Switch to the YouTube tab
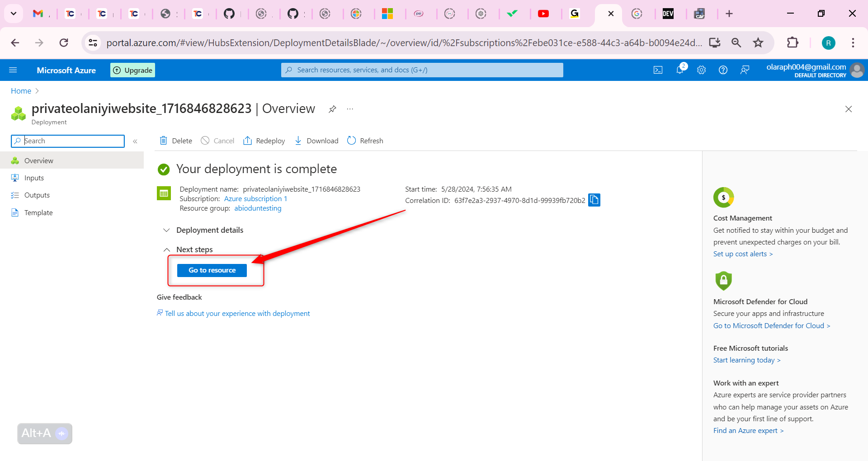Image resolution: width=868 pixels, height=461 pixels. point(543,14)
